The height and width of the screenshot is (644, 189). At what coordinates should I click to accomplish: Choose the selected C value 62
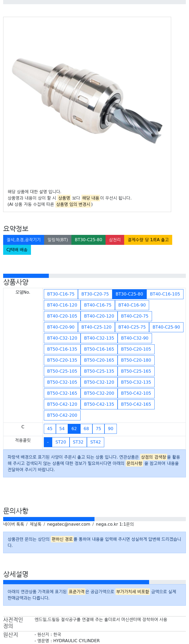pyautogui.click(x=74, y=429)
